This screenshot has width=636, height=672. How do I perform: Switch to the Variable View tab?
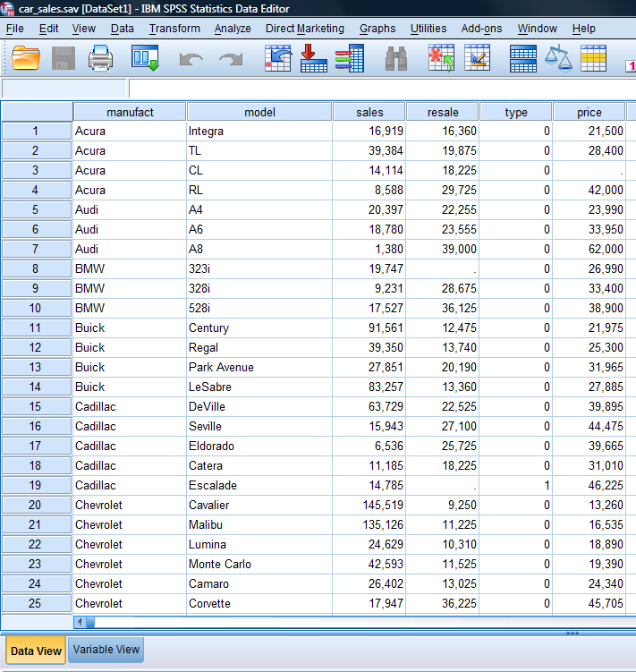pos(106,650)
